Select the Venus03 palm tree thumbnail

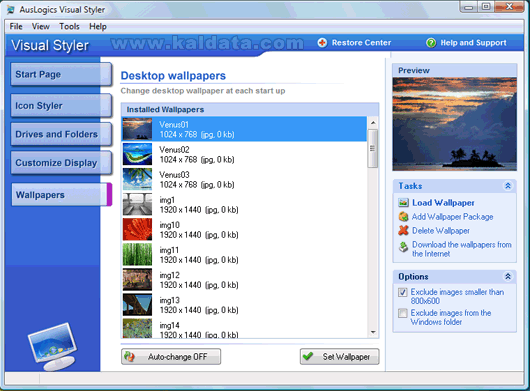point(137,179)
